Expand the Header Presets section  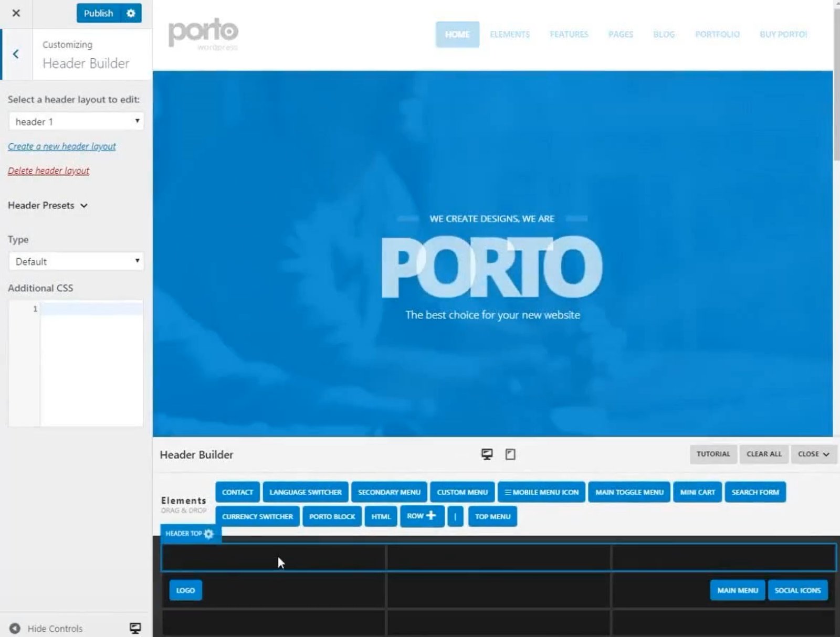coord(48,205)
